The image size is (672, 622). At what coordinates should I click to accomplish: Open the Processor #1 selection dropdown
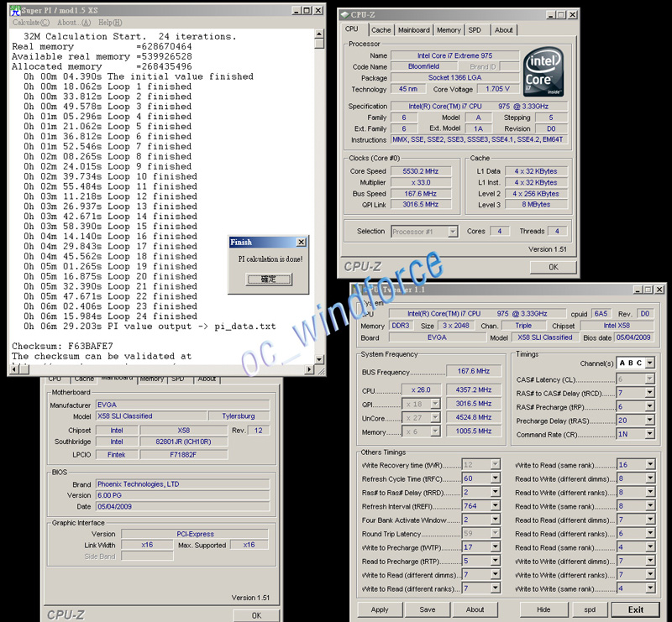[453, 232]
